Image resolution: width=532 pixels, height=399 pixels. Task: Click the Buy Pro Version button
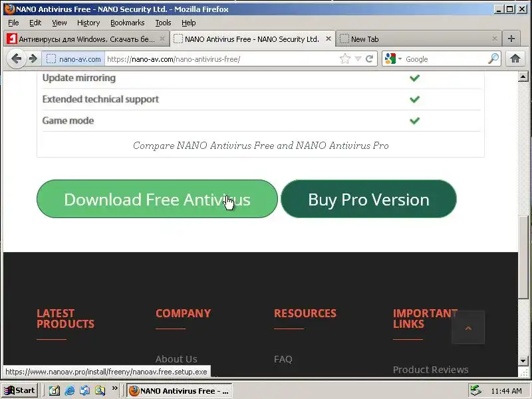pyautogui.click(x=369, y=199)
